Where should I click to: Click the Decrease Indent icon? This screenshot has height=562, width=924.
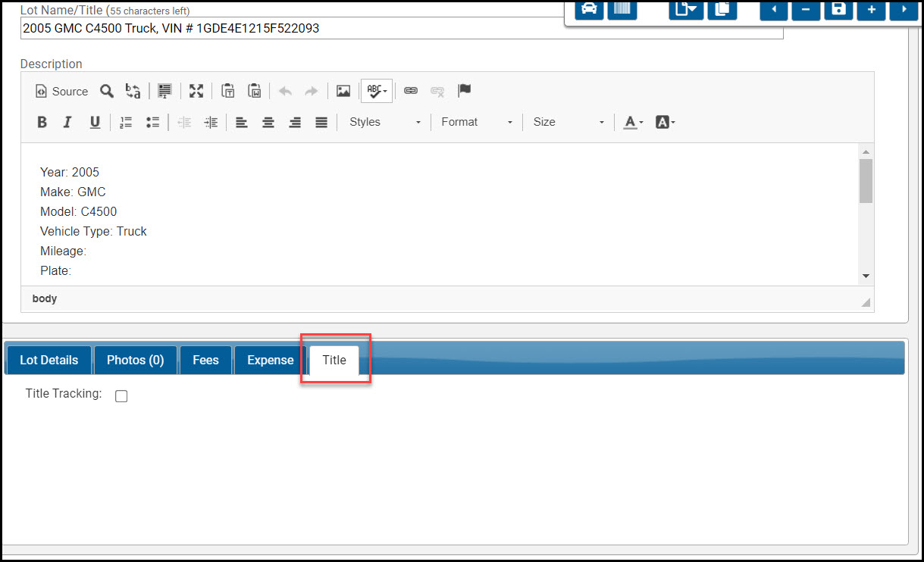coord(184,122)
